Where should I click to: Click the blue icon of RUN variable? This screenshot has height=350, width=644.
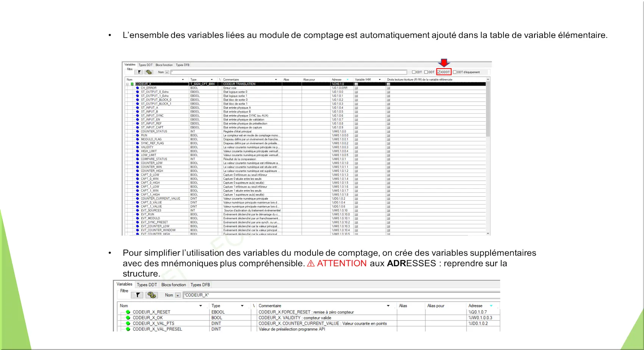pos(138,135)
